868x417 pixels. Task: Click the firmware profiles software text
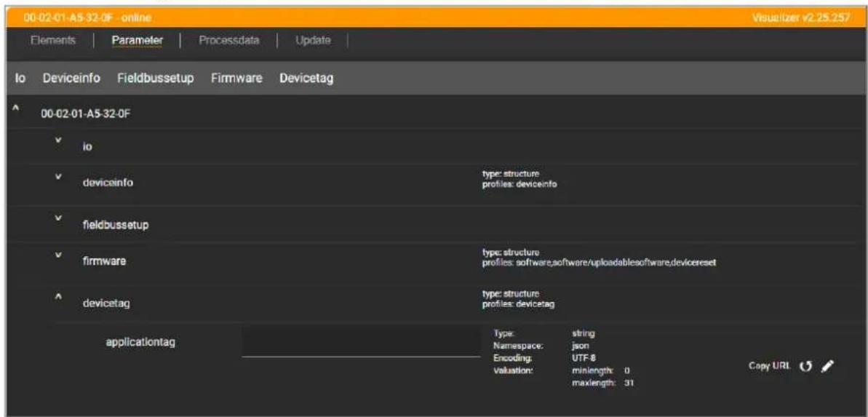(x=600, y=262)
